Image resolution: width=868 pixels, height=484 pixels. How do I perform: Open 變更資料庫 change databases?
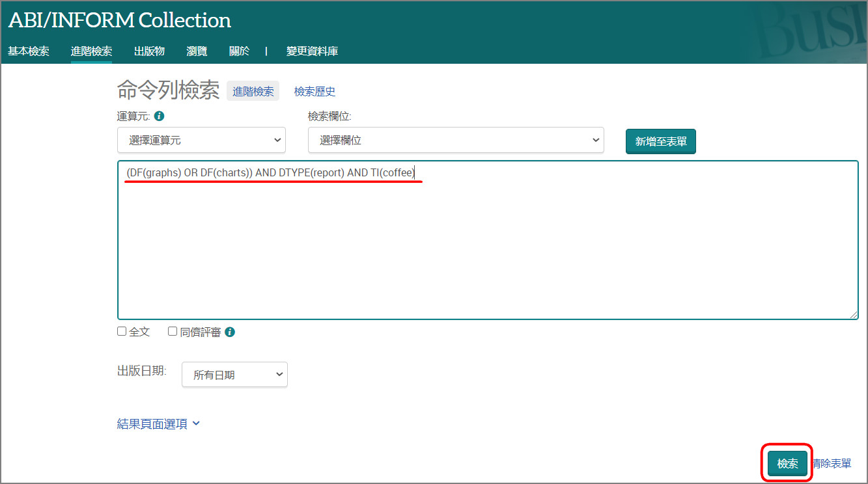coord(312,51)
